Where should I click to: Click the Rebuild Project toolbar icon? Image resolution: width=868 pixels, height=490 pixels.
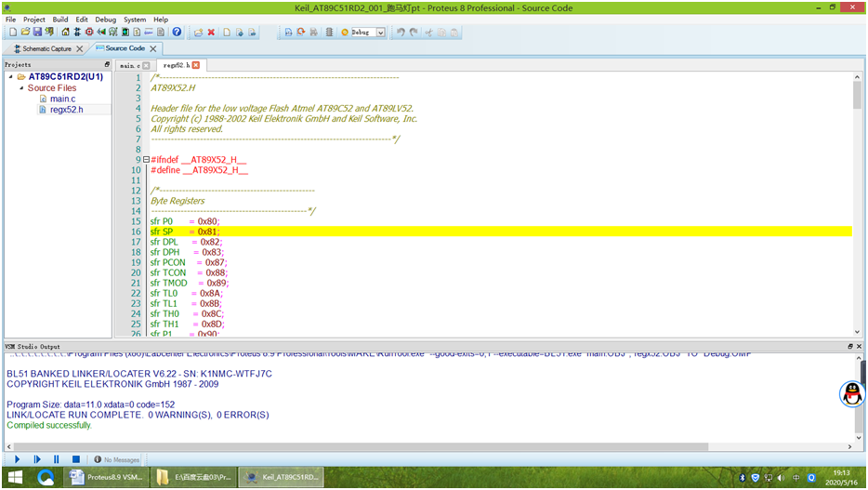pyautogui.click(x=300, y=33)
